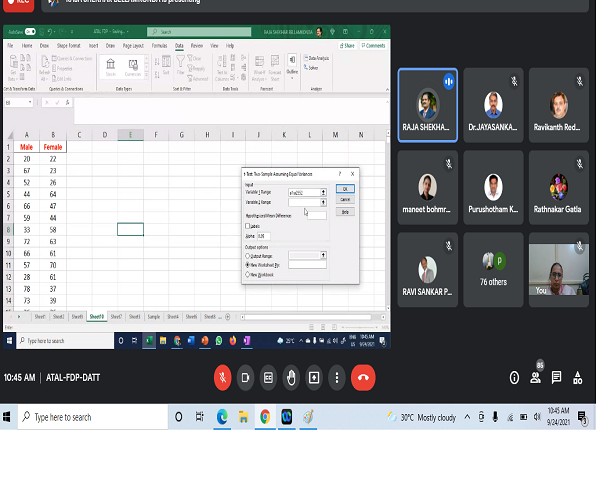Click Hypothesized Mean Difference field
Screen dimensions: 600x500
click(x=317, y=216)
